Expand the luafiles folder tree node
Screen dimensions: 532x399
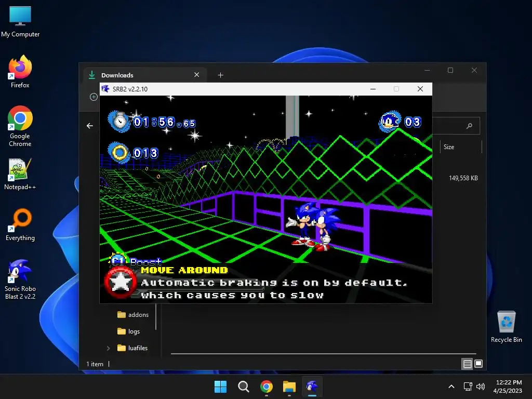tap(108, 348)
